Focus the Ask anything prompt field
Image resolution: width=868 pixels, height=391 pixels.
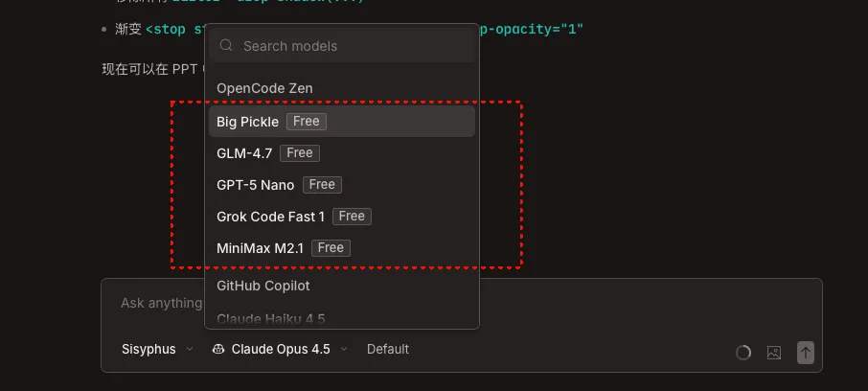(x=461, y=303)
